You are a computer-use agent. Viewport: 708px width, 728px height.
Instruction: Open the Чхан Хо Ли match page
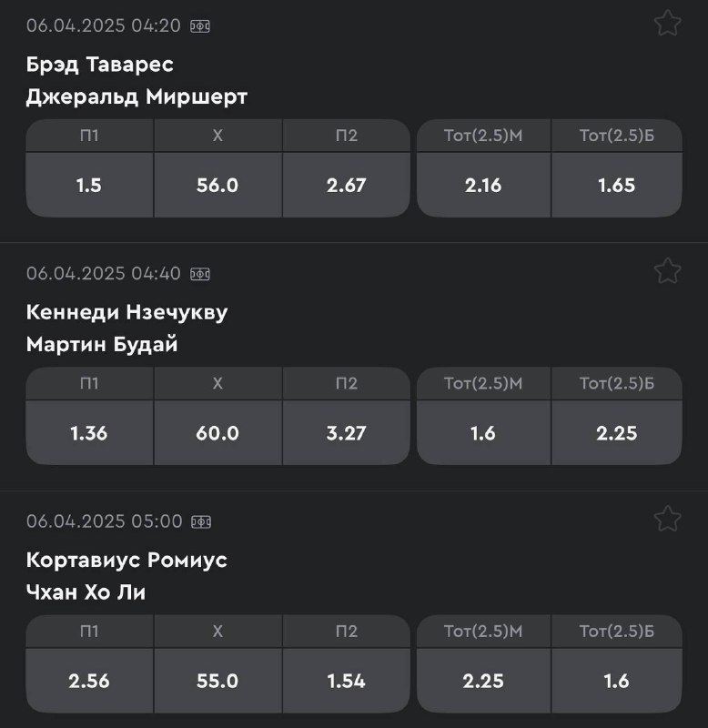pos(86,592)
